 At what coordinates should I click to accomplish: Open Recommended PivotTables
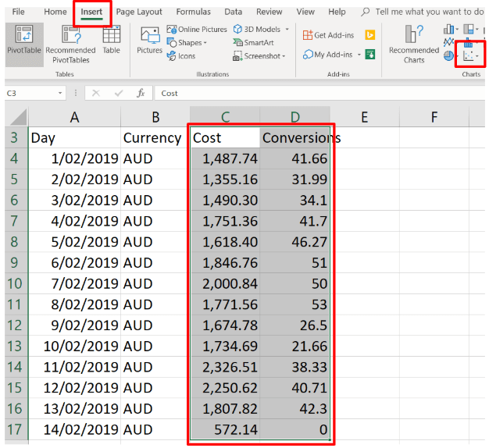point(70,44)
